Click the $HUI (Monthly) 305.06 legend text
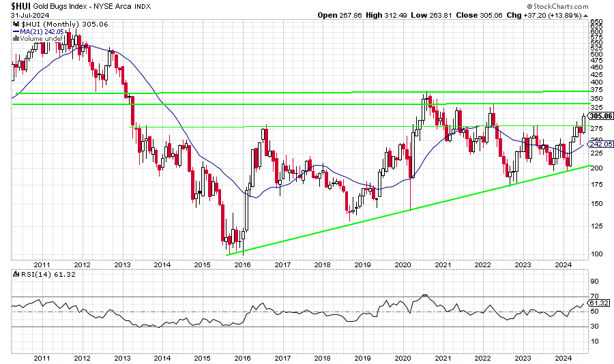Image resolution: width=614 pixels, height=364 pixels. coord(50,24)
